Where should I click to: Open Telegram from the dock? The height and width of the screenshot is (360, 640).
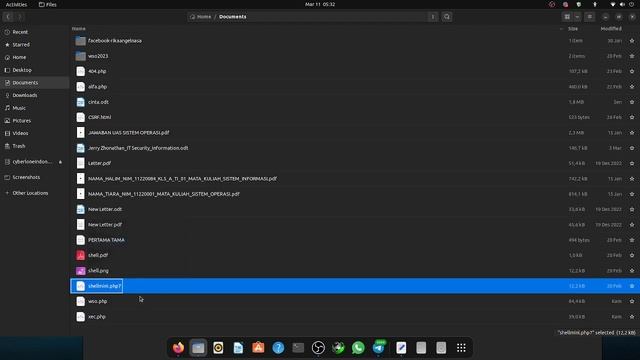378,348
